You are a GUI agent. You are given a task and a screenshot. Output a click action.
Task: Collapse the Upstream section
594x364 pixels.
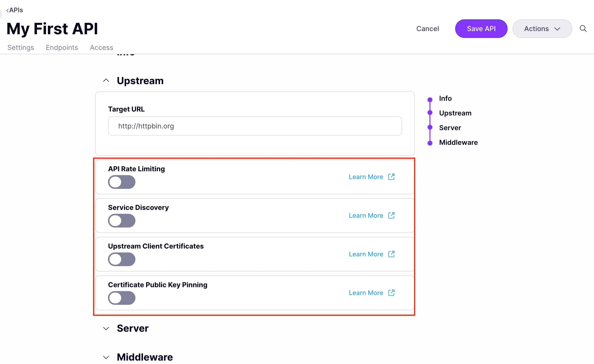click(x=106, y=80)
